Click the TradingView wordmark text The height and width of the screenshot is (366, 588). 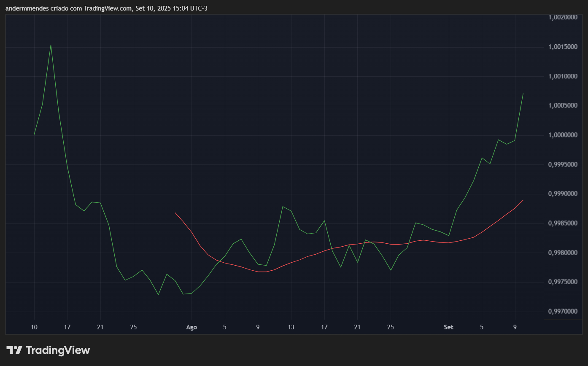point(58,350)
